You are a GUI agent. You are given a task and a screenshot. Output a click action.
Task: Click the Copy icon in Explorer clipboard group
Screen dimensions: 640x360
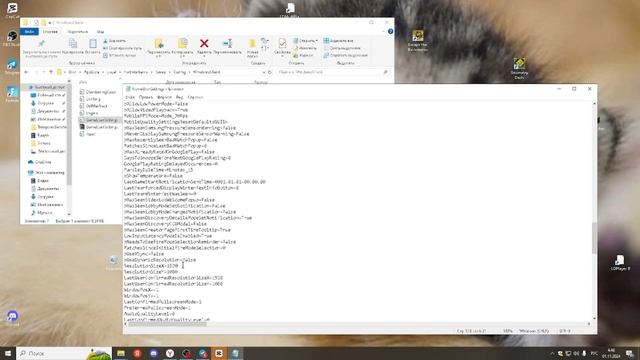click(x=73, y=43)
